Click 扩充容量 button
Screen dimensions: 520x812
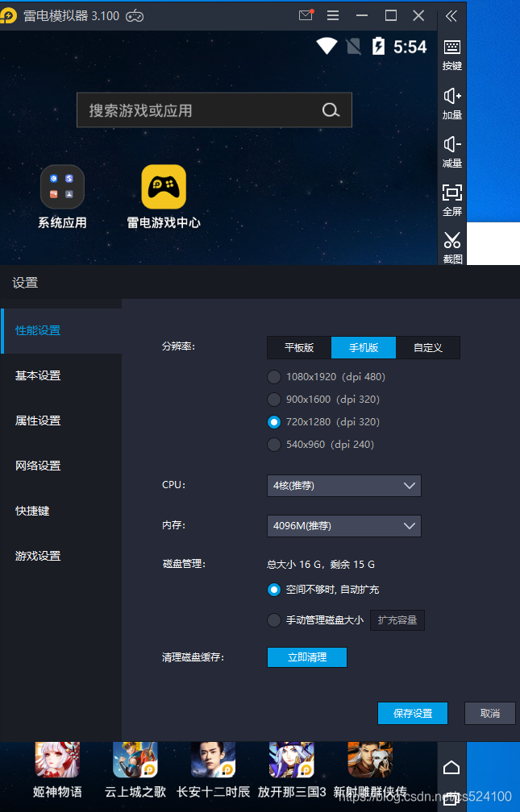pyautogui.click(x=397, y=620)
